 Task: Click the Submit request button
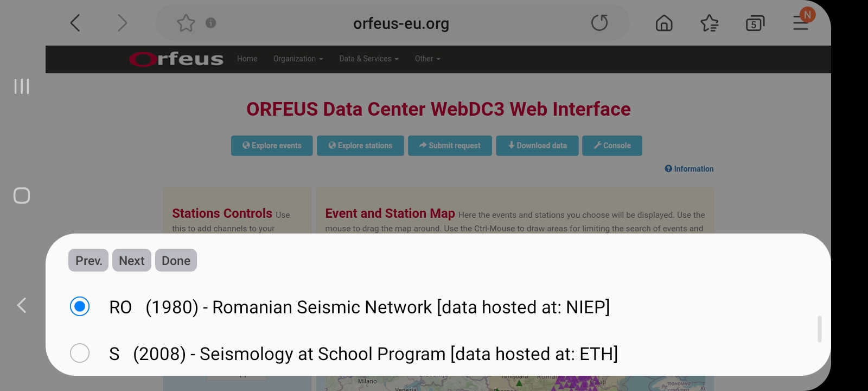tap(450, 146)
